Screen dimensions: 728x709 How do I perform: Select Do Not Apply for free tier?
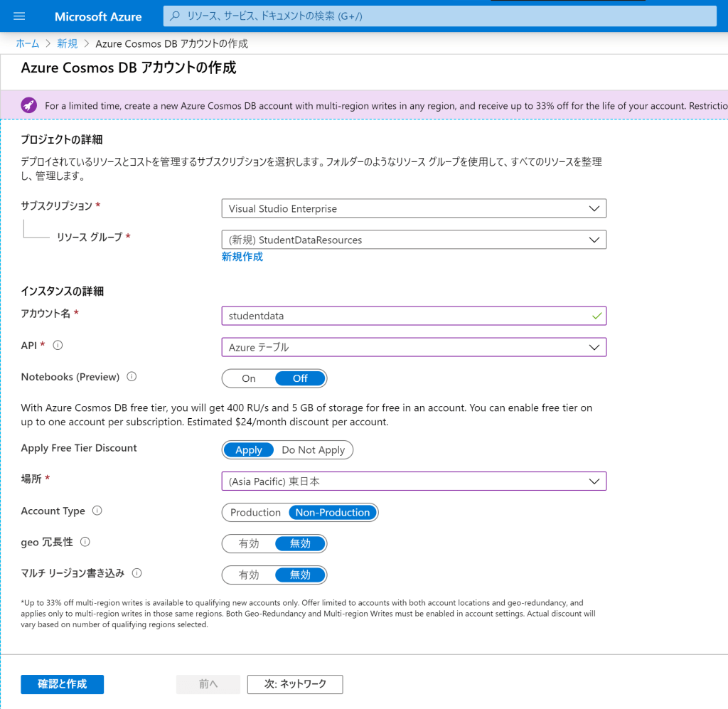tap(313, 450)
